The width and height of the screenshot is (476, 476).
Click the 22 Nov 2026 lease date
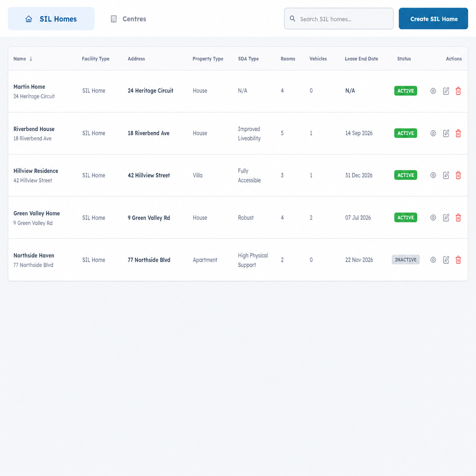[359, 260]
